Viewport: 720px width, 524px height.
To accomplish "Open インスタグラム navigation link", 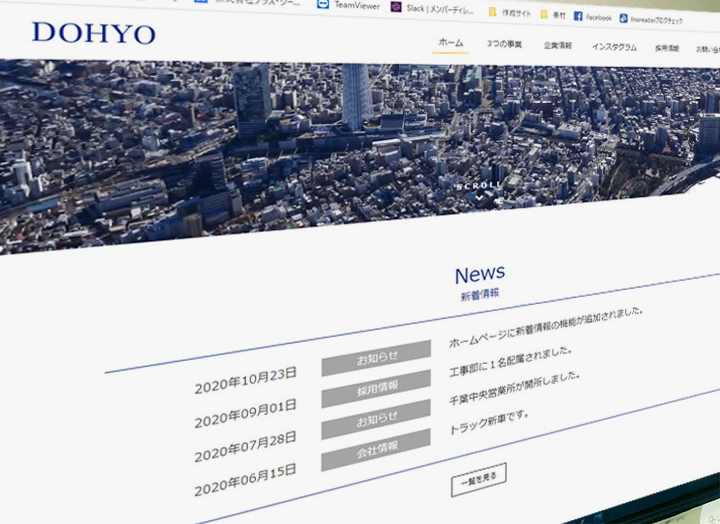I will pos(613,47).
